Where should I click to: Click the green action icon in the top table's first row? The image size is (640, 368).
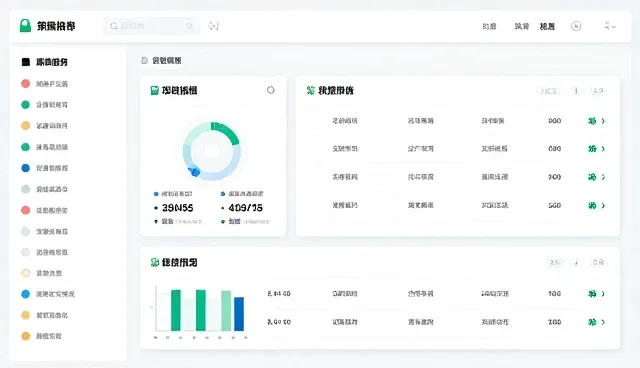[x=592, y=121]
